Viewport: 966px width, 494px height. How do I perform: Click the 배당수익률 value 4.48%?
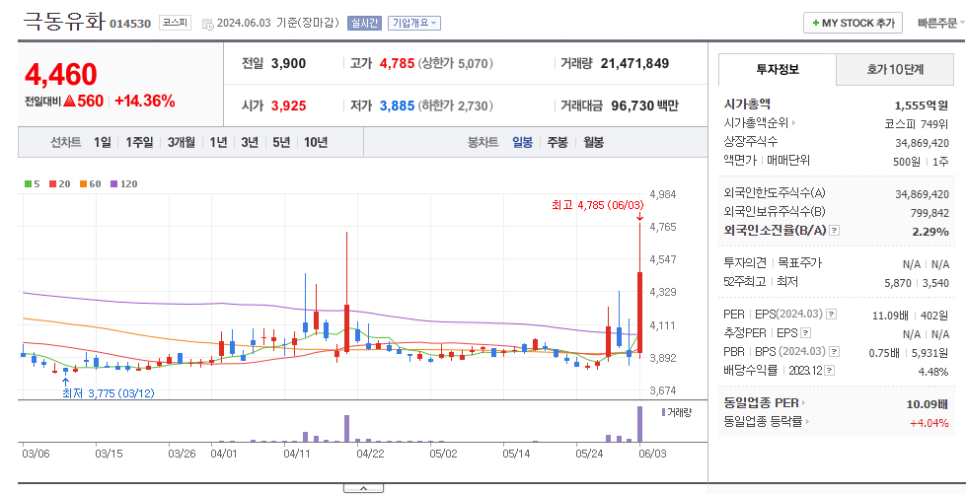(x=933, y=371)
